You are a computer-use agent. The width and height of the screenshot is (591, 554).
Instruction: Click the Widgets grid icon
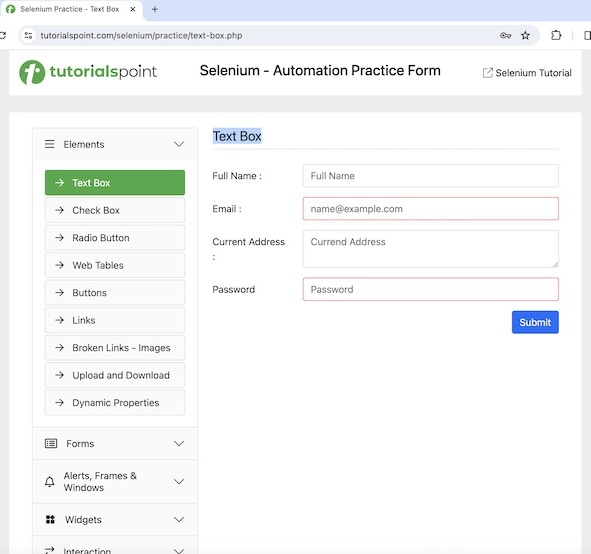[50, 519]
